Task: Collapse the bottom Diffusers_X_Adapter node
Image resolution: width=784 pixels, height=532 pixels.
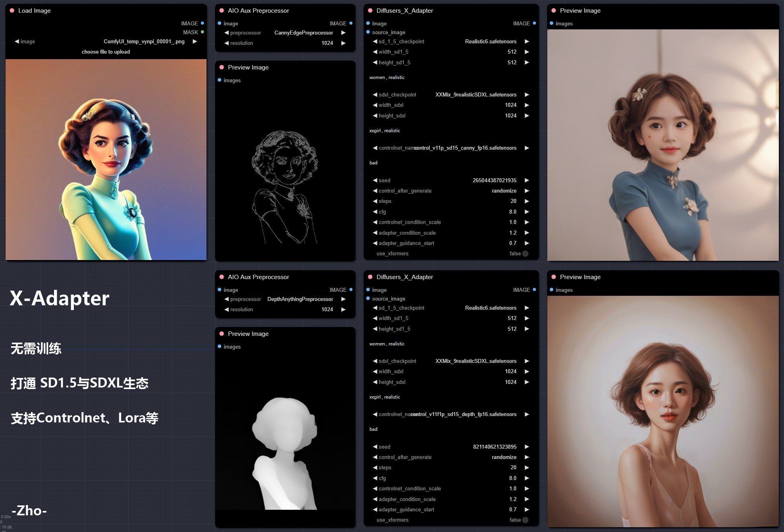Action: click(370, 277)
